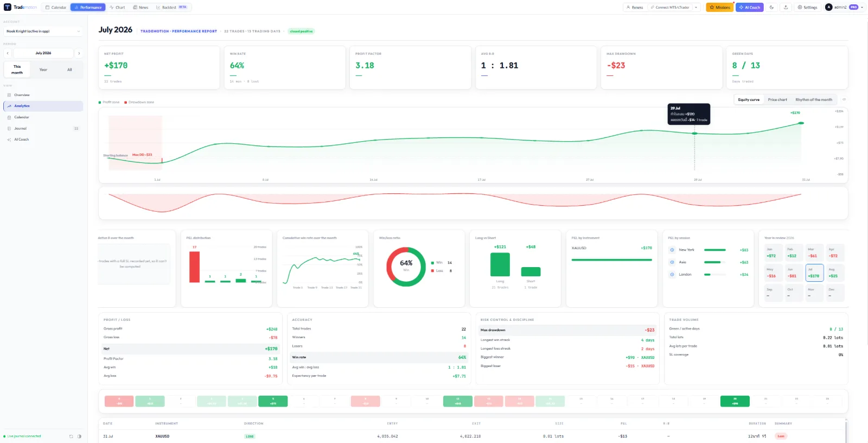Click the share/export upload icon
This screenshot has height=443, width=868.
tap(786, 8)
